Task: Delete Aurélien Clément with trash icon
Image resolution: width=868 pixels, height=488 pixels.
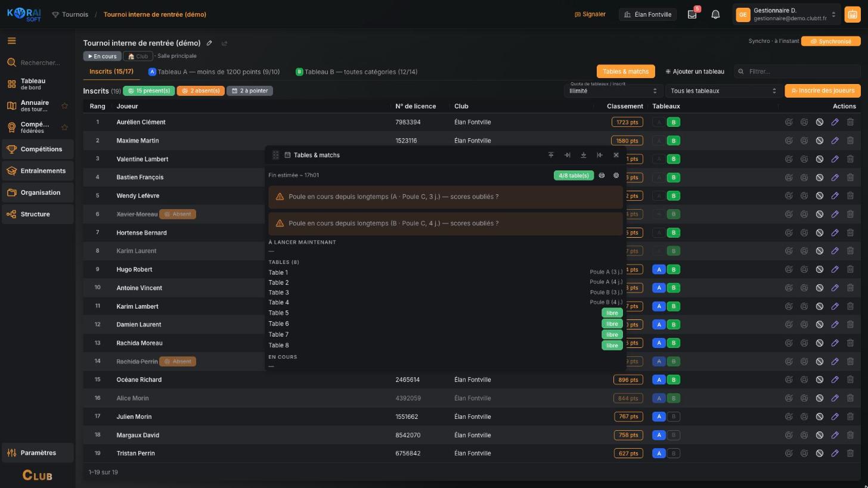Action: 850,122
